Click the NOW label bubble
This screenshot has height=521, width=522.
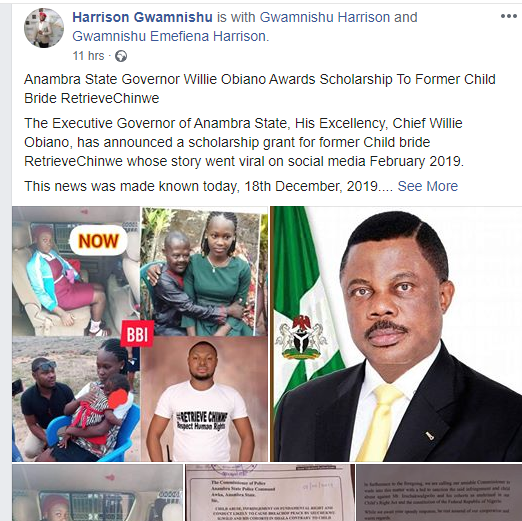pyautogui.click(x=99, y=241)
